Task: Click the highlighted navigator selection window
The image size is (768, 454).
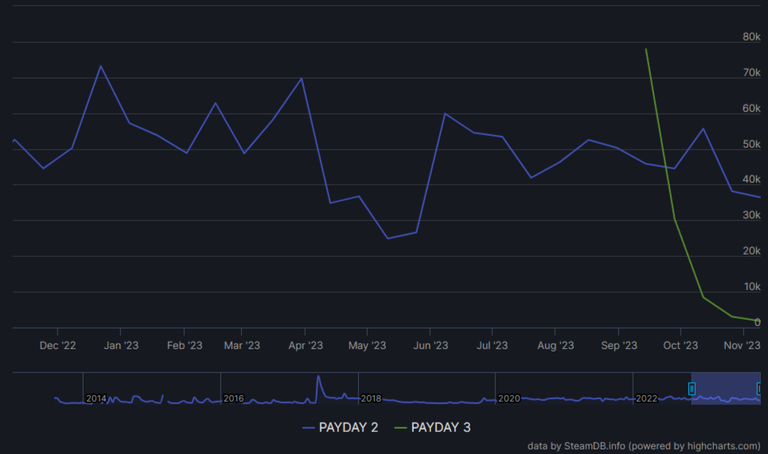Action: [725, 388]
